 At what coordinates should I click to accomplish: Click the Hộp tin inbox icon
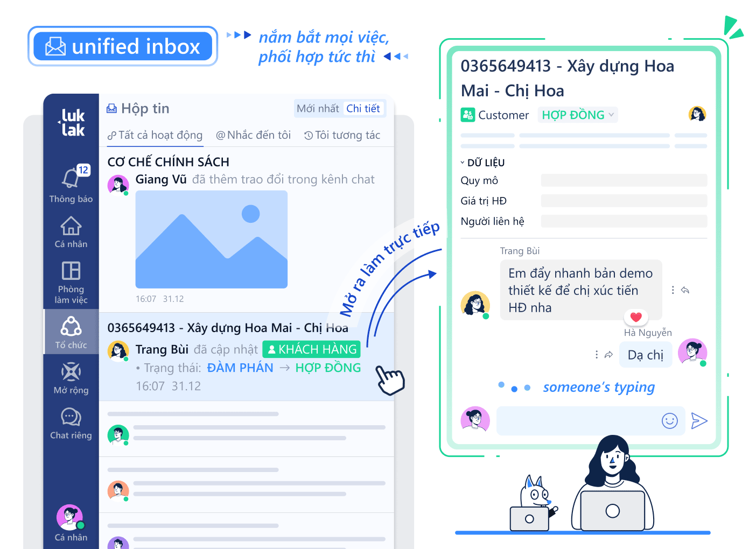(x=111, y=109)
